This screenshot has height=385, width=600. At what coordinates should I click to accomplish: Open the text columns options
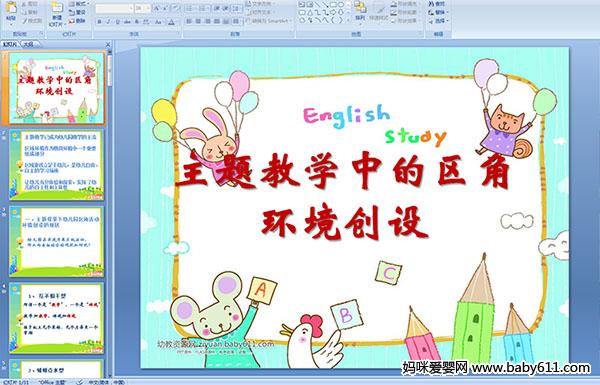[236, 21]
